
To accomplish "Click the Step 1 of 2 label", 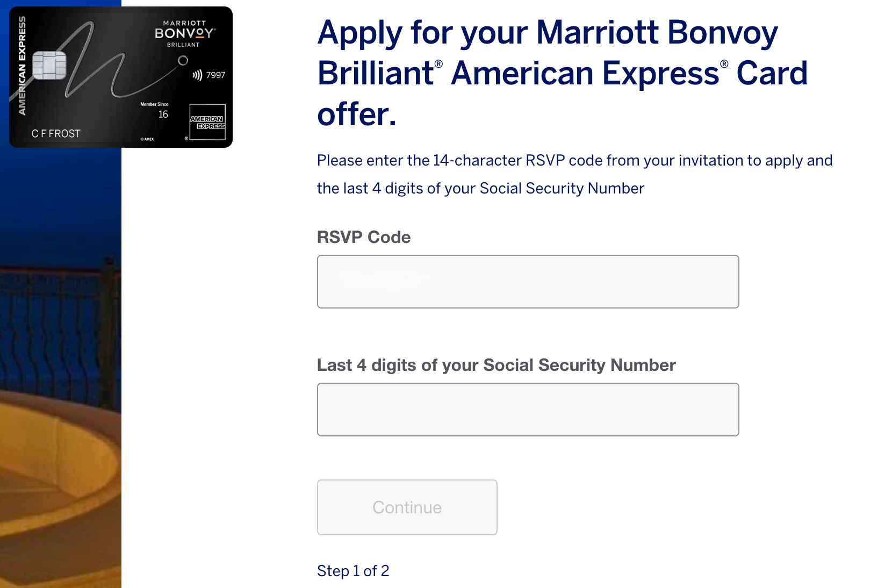I will [353, 571].
